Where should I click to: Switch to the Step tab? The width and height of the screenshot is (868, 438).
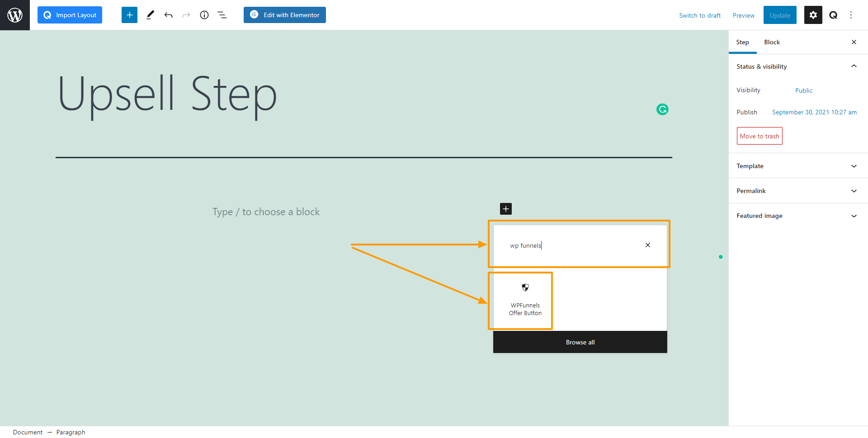tap(742, 42)
